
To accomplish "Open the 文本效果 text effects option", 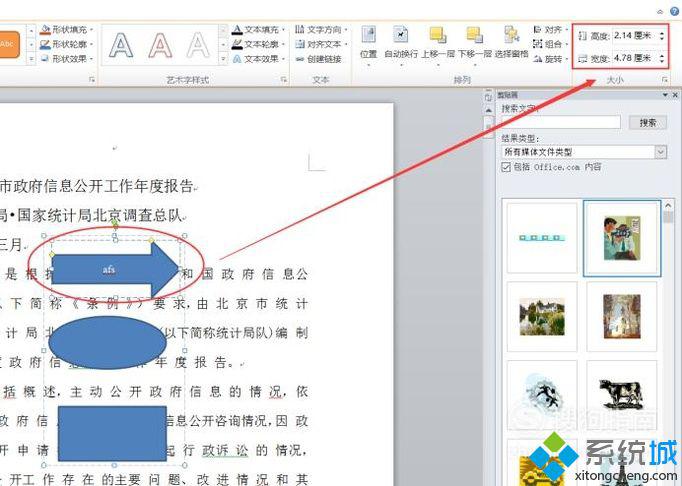I will [258, 59].
